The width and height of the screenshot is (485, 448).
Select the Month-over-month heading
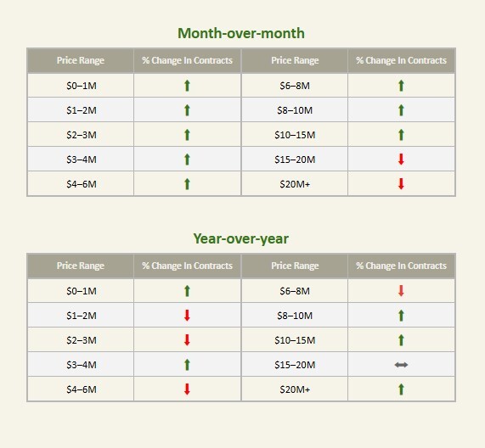[x=241, y=33]
